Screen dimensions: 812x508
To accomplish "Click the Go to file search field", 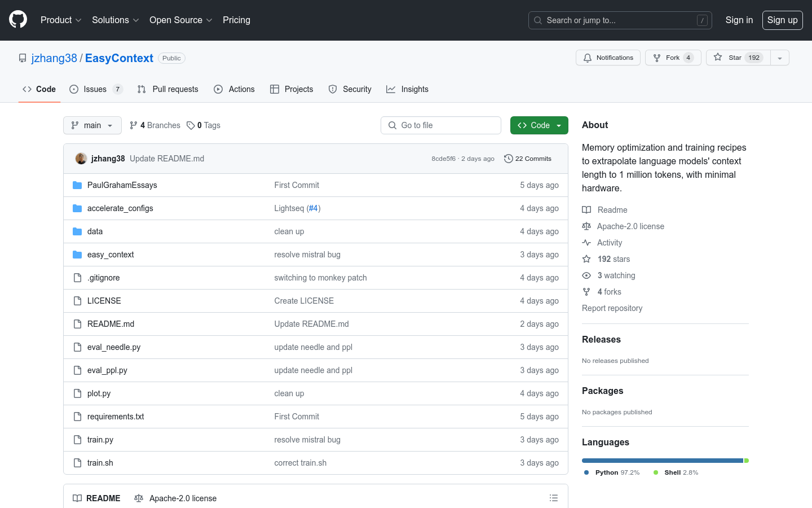I will [441, 125].
